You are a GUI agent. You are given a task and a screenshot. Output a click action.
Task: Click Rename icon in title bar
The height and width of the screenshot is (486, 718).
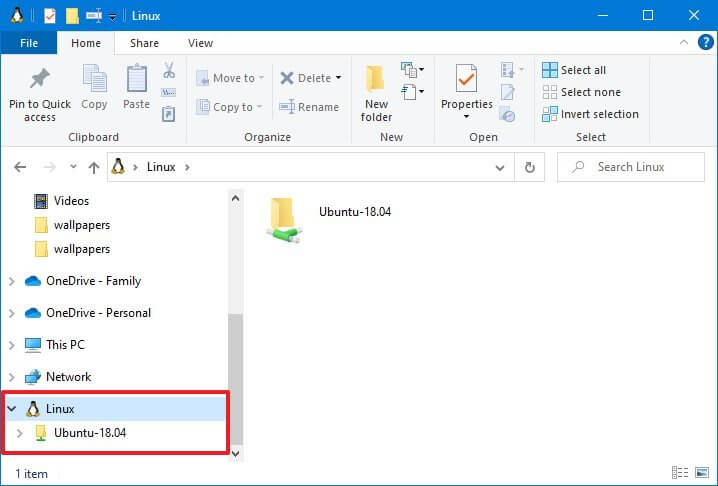click(94, 16)
